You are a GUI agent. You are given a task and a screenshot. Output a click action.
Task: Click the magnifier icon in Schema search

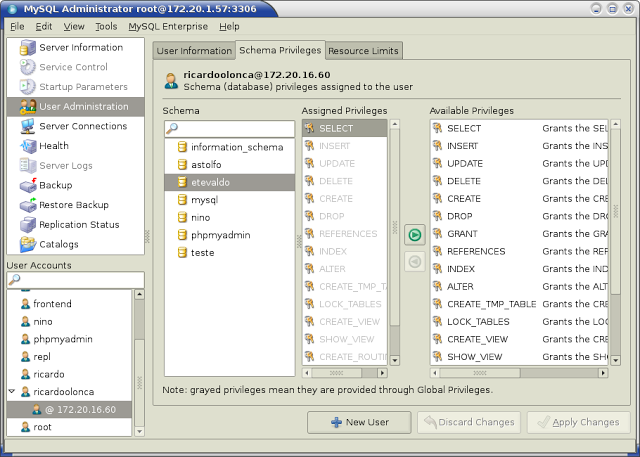coord(172,129)
